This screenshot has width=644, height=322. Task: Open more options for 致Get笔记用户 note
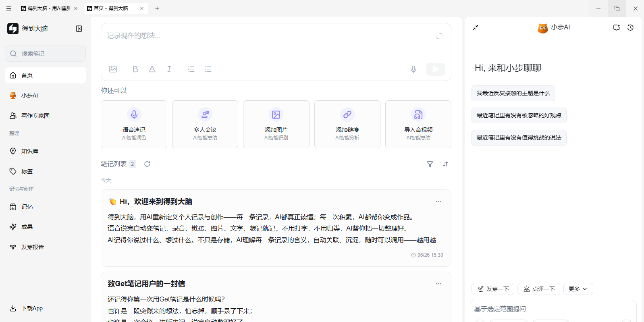tap(438, 284)
